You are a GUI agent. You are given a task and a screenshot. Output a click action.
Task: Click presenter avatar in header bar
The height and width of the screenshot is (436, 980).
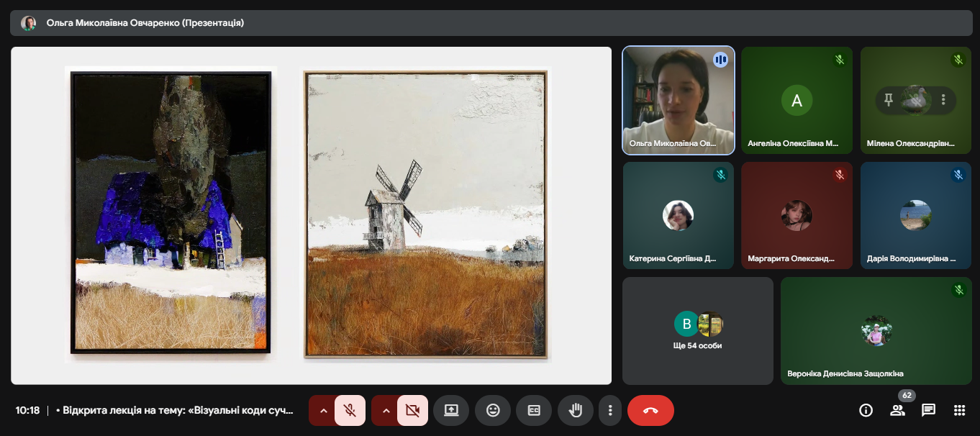click(29, 23)
